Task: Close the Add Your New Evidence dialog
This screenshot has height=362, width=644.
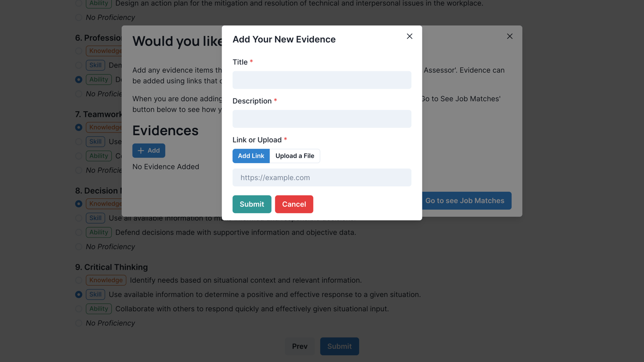Action: [x=409, y=36]
